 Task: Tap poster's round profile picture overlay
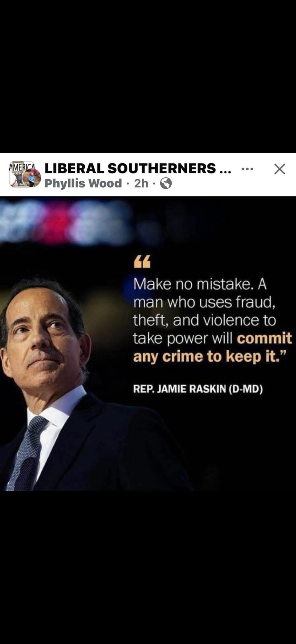coord(33,179)
